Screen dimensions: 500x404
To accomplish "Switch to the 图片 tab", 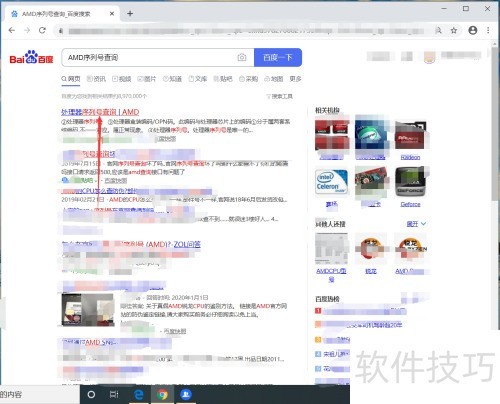I will (147, 79).
